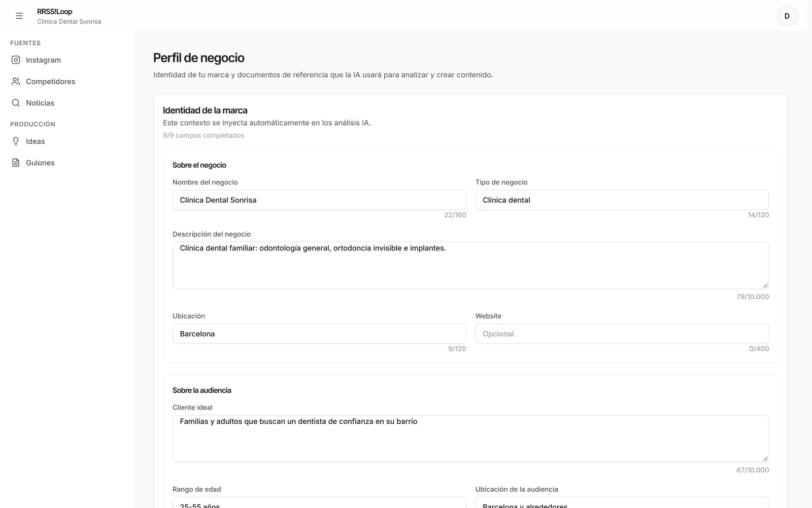The width and height of the screenshot is (812, 508).
Task: Open the hamburger sidebar menu
Action: 19,16
